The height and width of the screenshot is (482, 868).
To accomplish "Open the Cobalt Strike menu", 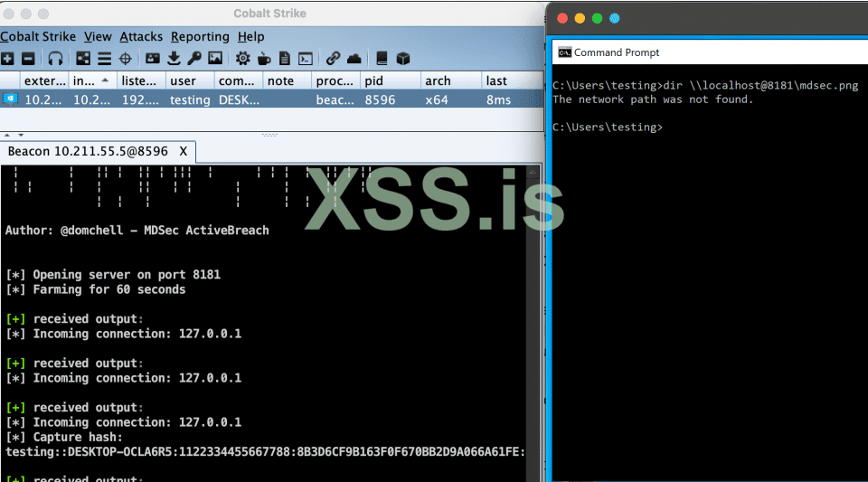I will (x=38, y=36).
